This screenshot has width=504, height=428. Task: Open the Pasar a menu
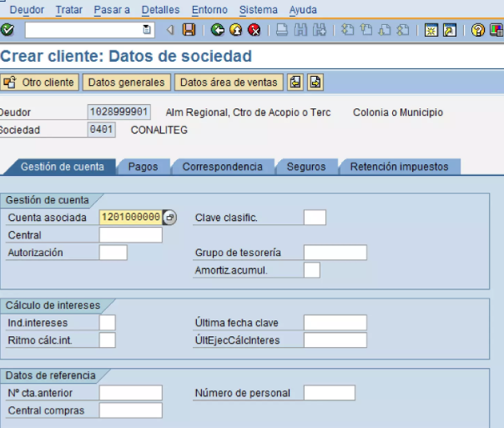coord(112,10)
